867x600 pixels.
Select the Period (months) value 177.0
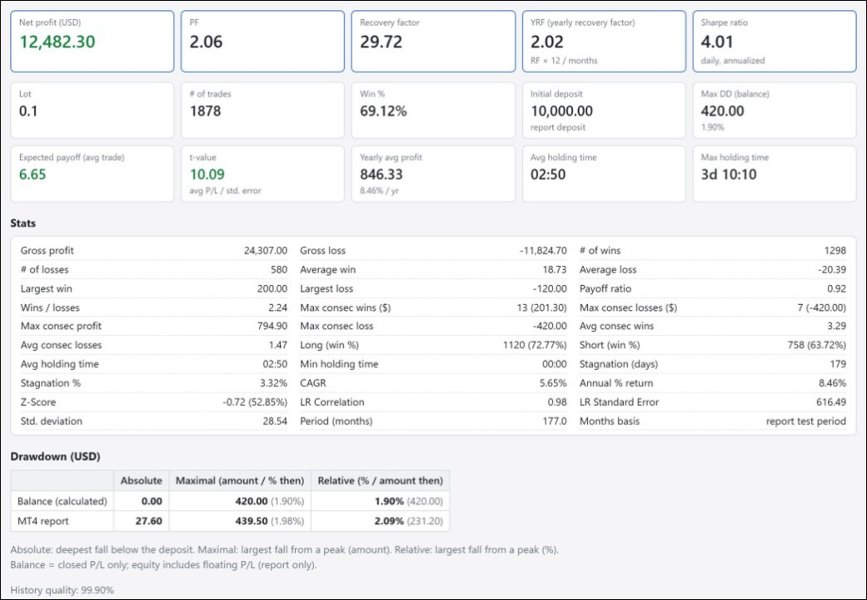(x=555, y=421)
